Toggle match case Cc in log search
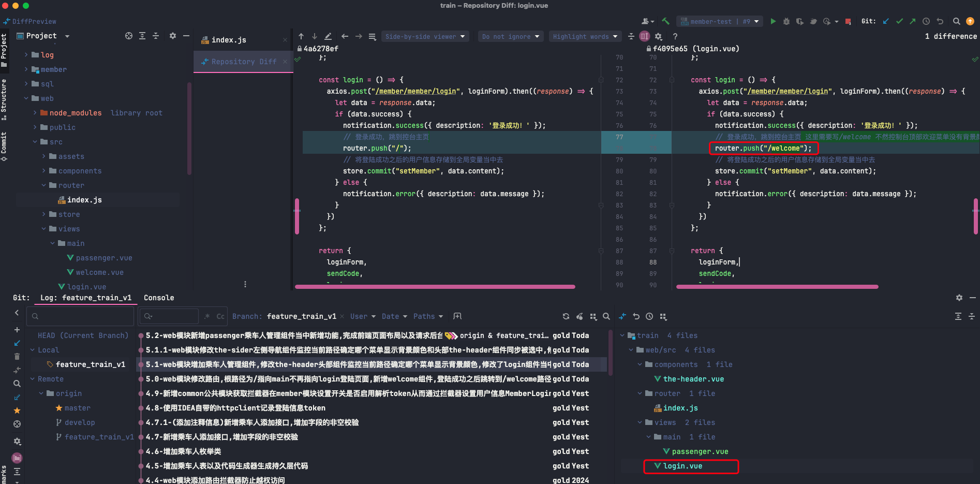Screen dimensions: 980x484 click(220, 316)
